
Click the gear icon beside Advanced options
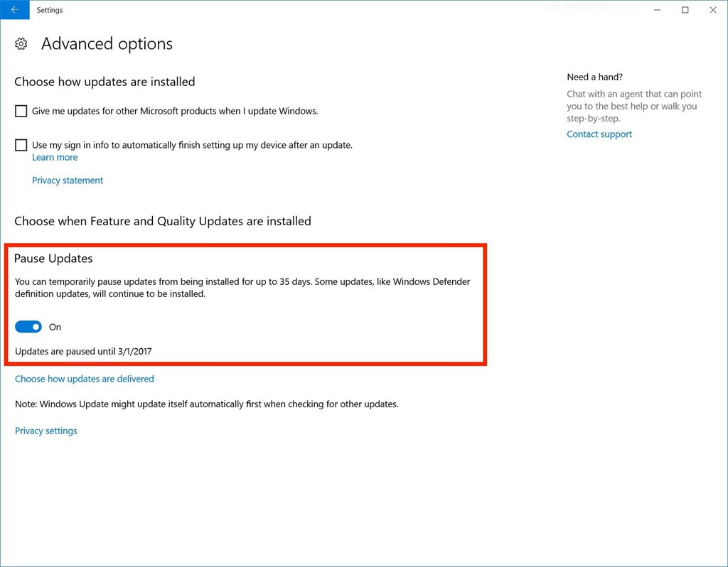21,44
